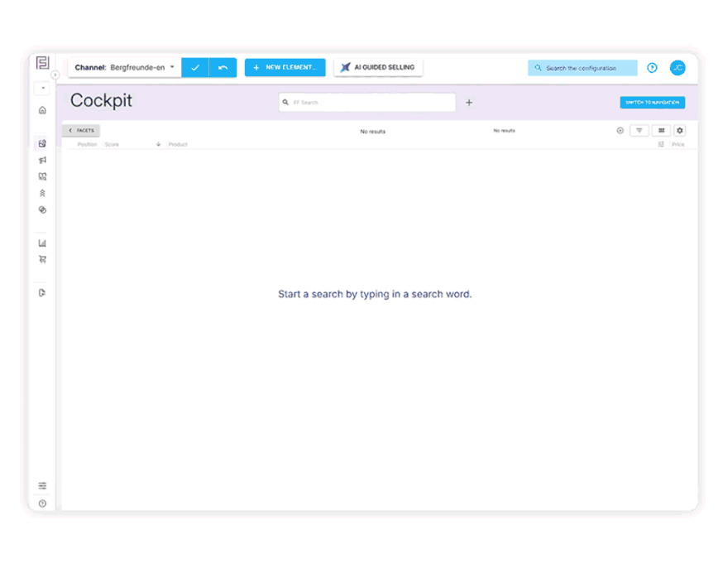Click the Switch to Navigation button

653,103
